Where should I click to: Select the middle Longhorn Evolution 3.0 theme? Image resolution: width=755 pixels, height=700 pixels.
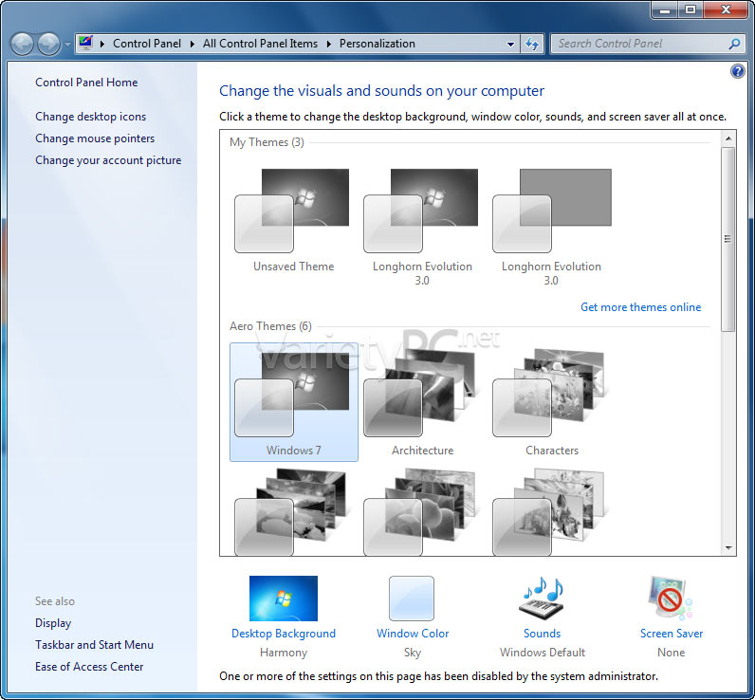[x=422, y=227]
